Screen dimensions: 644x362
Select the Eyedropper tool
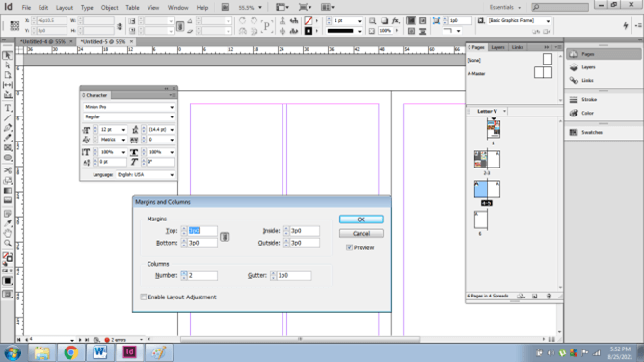8,223
